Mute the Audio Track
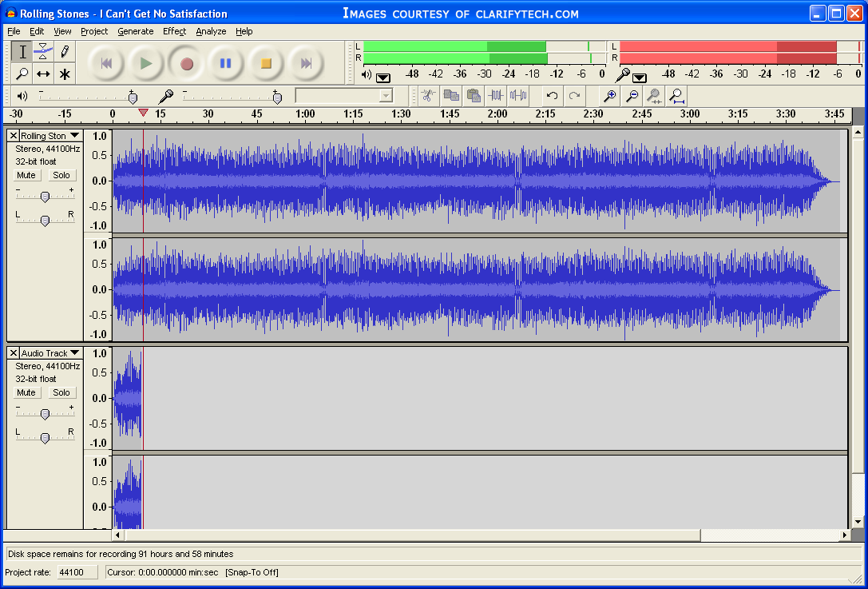Image resolution: width=868 pixels, height=589 pixels. coord(26,392)
